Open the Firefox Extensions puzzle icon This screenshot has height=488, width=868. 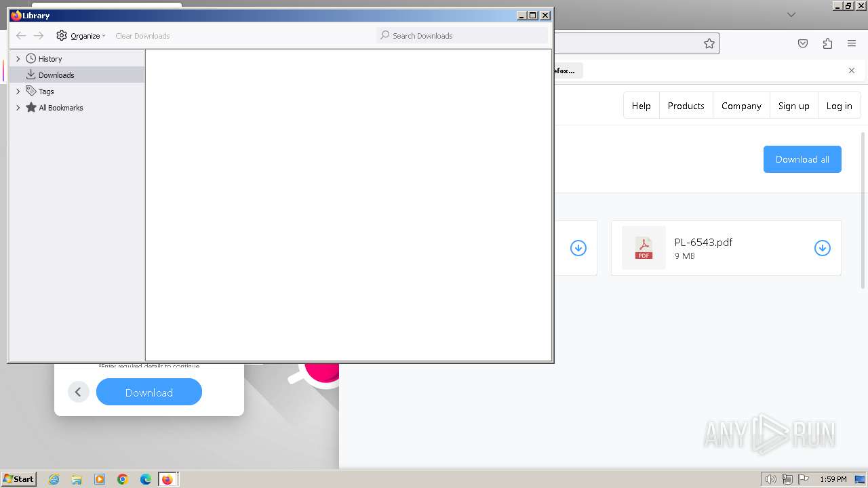pyautogui.click(x=827, y=43)
